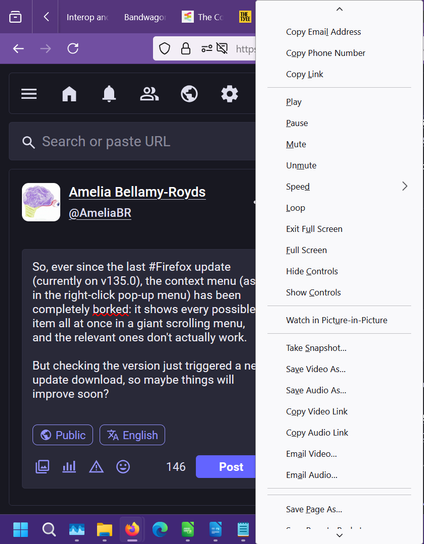
Task: Open Microsoft Edge from taskbar
Action: (x=160, y=530)
